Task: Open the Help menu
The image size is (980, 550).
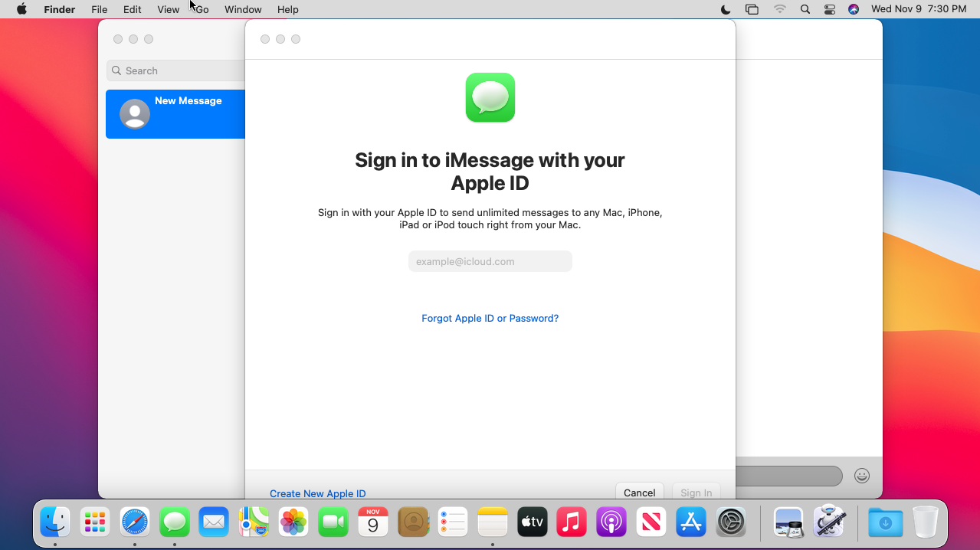Action: pos(288,9)
